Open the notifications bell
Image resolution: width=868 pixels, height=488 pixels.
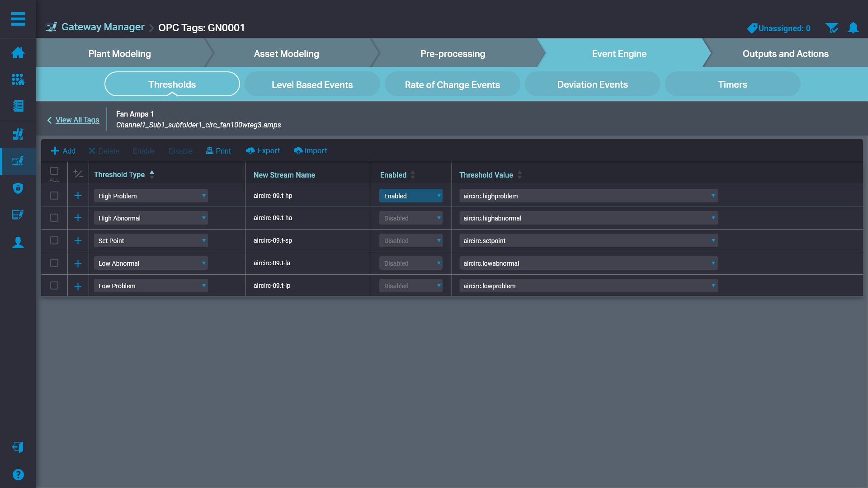coord(853,28)
